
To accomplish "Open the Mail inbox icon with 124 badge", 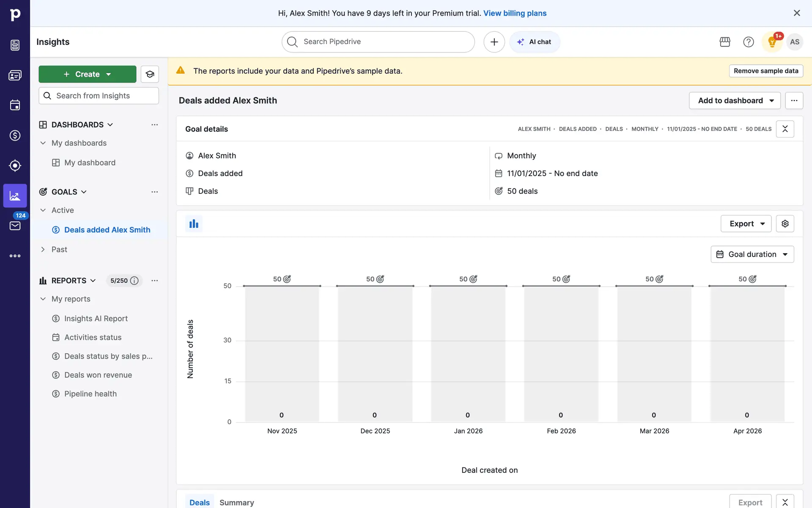I will (x=15, y=225).
